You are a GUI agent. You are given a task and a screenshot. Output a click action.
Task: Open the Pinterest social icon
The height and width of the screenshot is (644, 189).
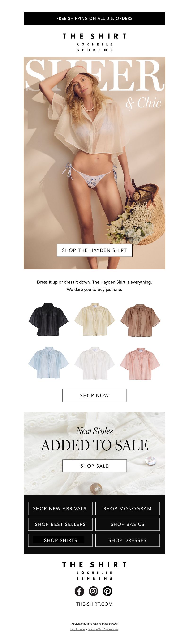(107, 591)
